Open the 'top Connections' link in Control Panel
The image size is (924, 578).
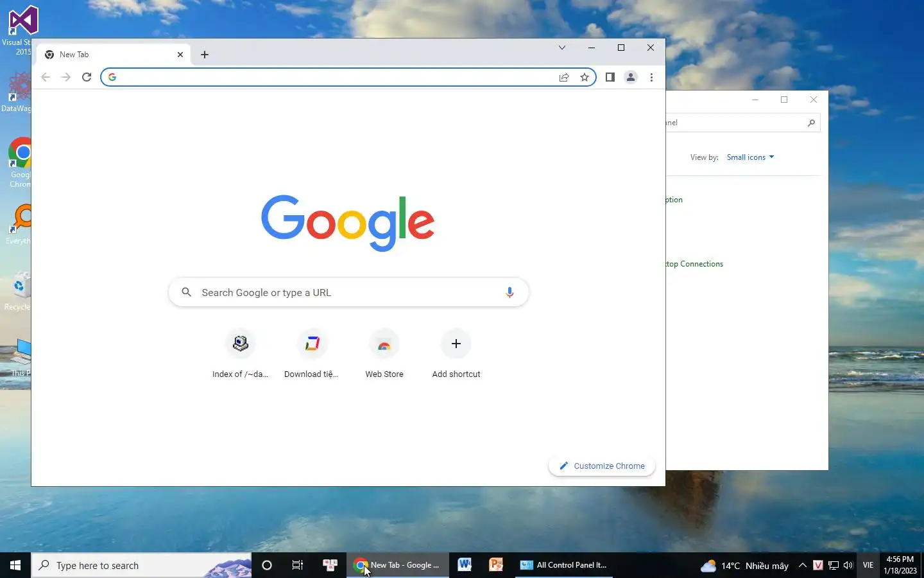click(x=694, y=264)
